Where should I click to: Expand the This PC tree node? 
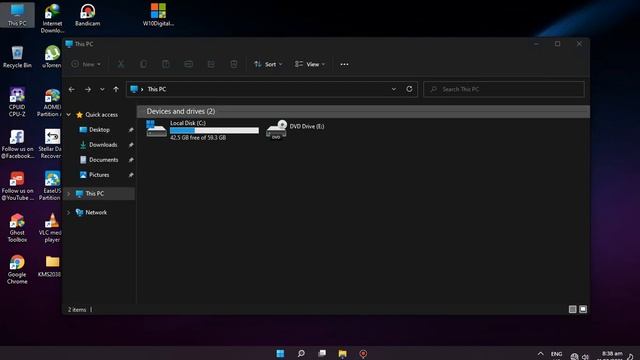pyautogui.click(x=69, y=193)
